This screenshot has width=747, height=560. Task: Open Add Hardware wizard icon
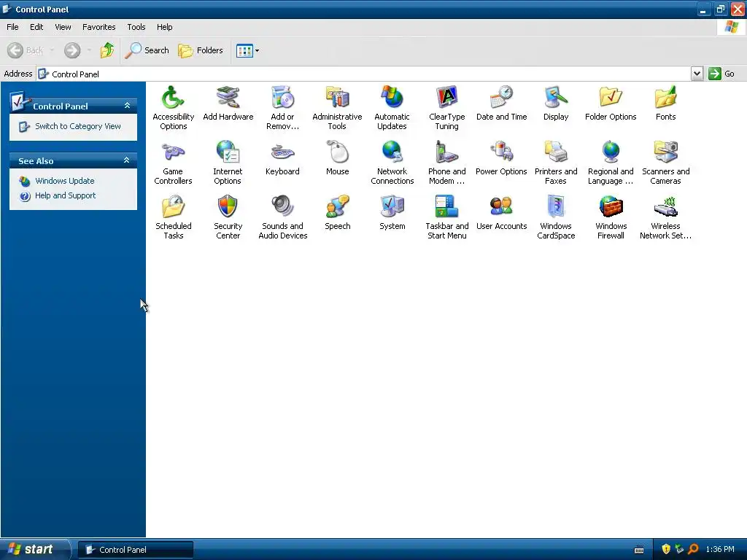[x=228, y=104]
